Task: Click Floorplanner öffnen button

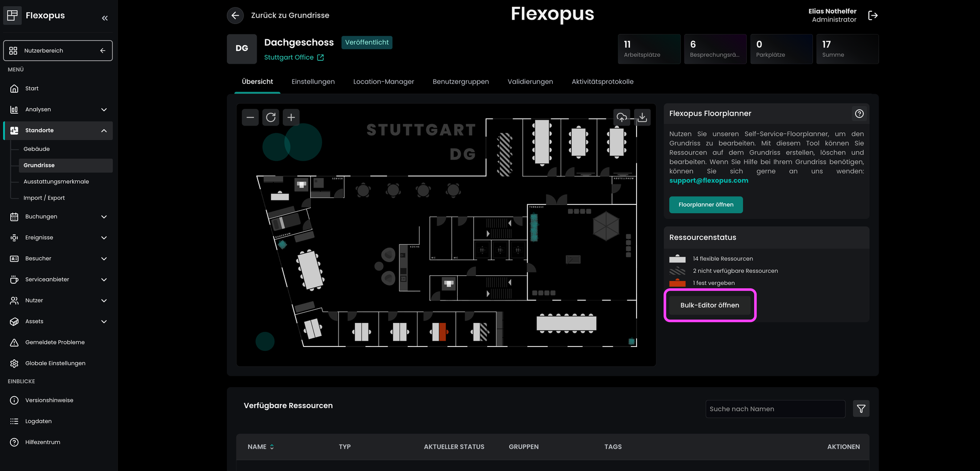Action: tap(706, 205)
